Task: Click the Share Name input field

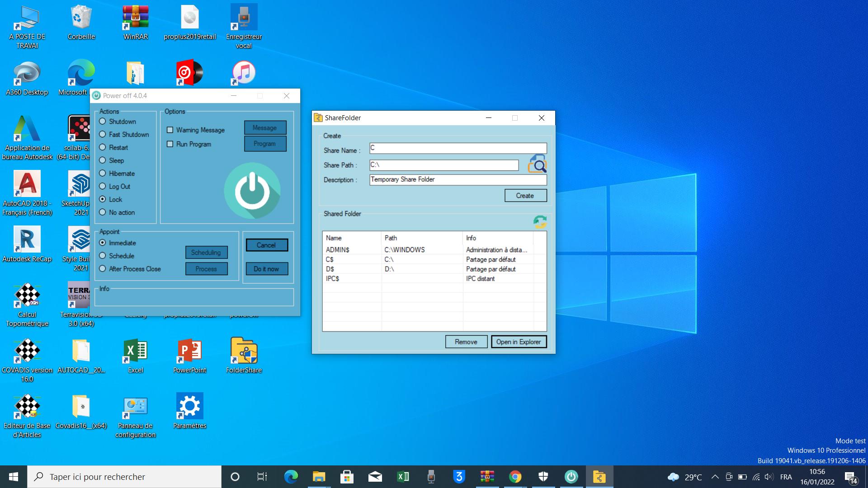Action: (x=458, y=148)
